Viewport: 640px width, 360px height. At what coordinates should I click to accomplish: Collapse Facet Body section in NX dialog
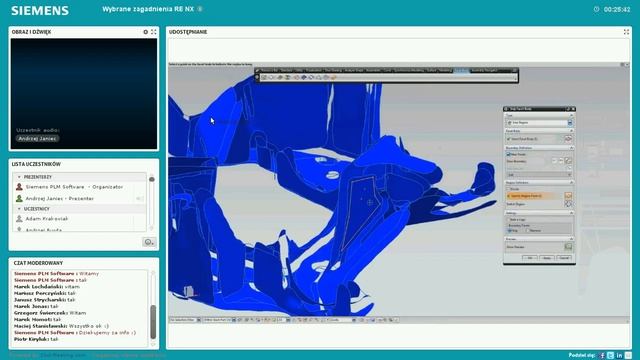(x=571, y=131)
